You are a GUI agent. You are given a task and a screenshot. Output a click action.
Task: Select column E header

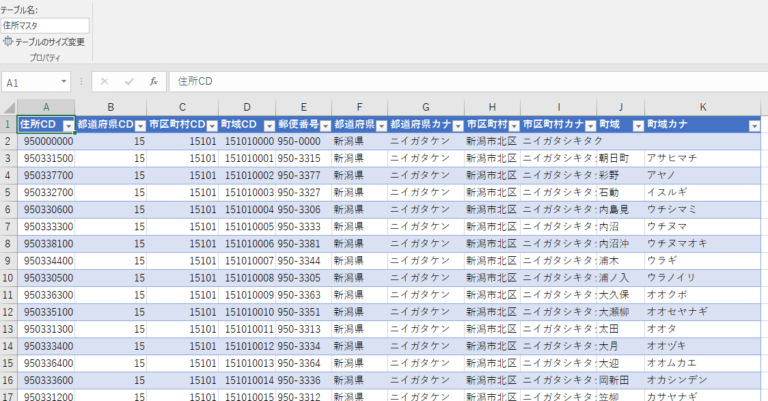click(304, 107)
